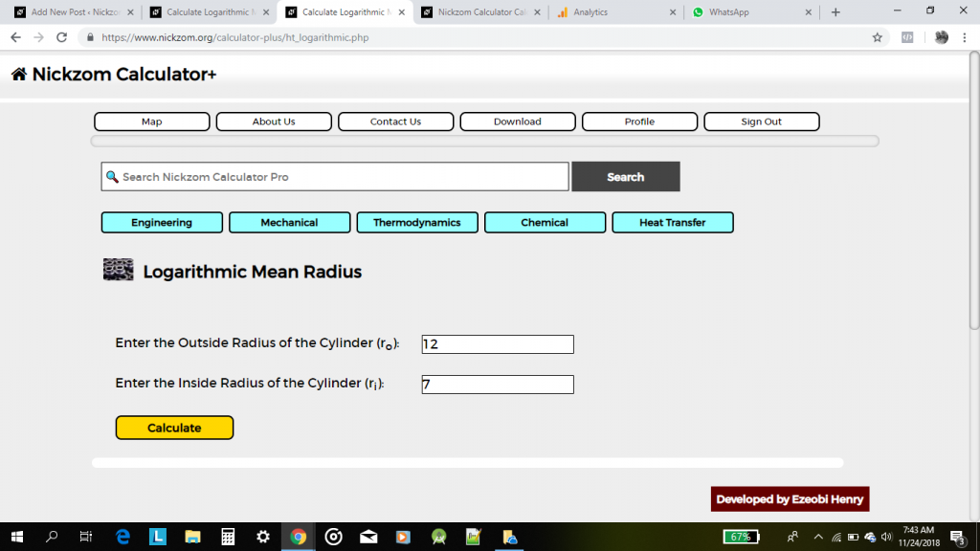The image size is (980, 551).
Task: Open the Windows Start menu
Action: [17, 537]
